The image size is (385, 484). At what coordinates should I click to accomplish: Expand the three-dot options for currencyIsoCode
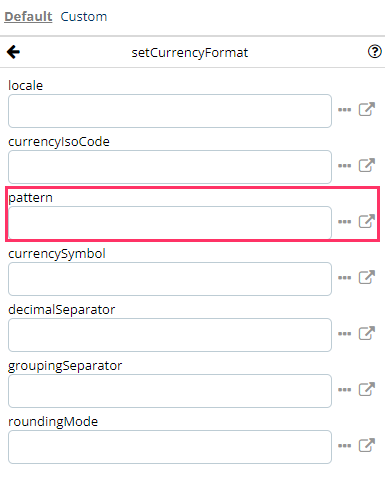[x=345, y=166]
